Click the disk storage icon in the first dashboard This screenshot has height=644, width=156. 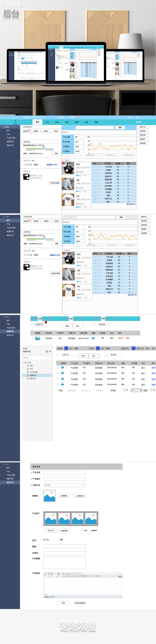pos(26,177)
